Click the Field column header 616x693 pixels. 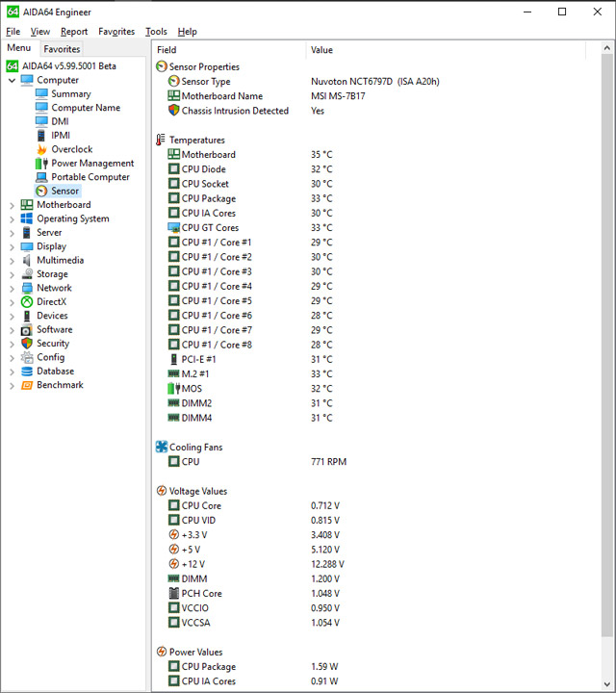229,50
